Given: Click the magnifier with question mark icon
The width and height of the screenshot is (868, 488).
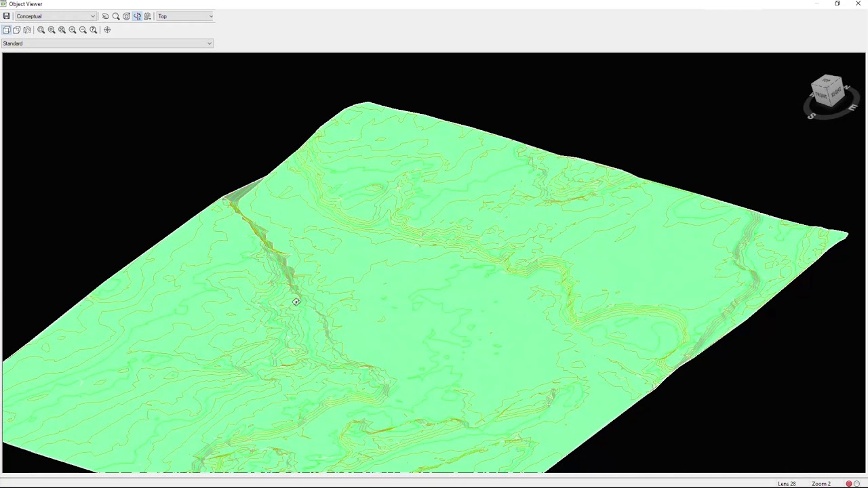Looking at the screenshot, I should [94, 30].
